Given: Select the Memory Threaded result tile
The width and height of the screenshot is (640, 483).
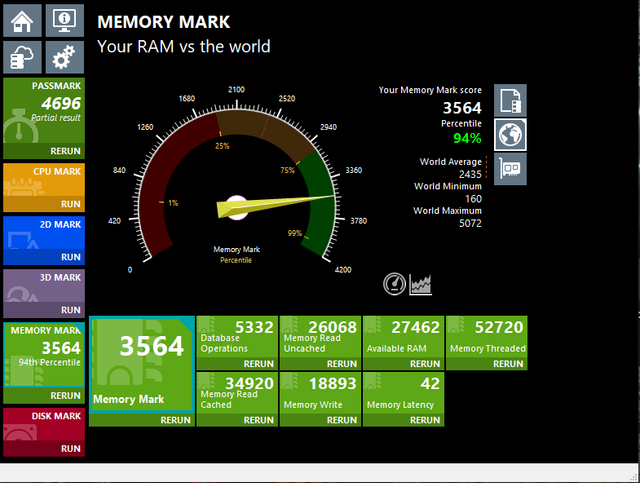Looking at the screenshot, I should 487,337.
